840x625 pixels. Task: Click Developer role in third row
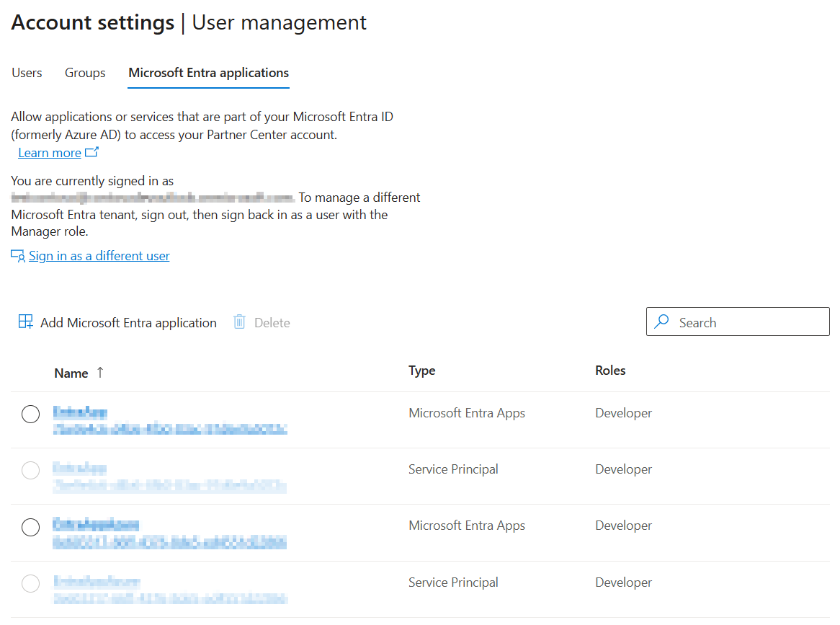pos(624,526)
